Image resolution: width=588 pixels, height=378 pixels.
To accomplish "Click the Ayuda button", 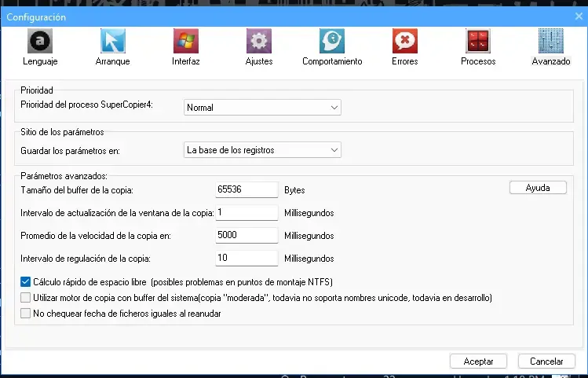I will tap(538, 188).
